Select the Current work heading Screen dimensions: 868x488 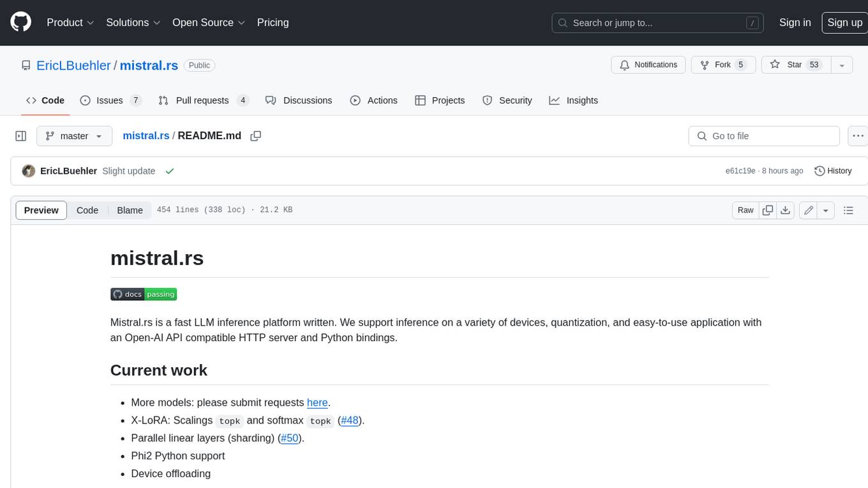click(159, 370)
